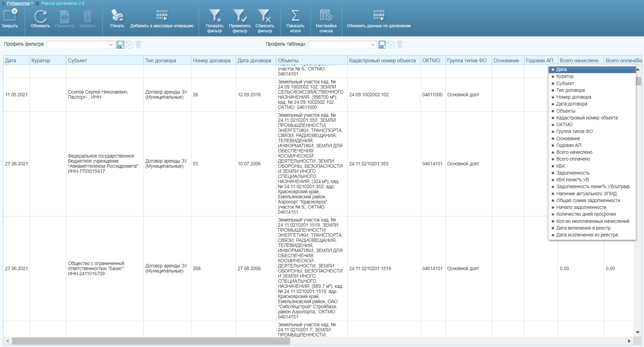644x347 pixels.
Task: Sort by Дата column header
Action: click(x=16, y=61)
